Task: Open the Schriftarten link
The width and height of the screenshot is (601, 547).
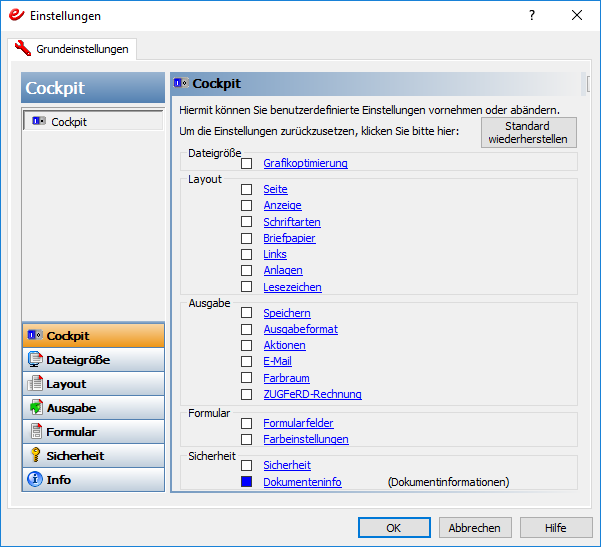Action: [292, 222]
